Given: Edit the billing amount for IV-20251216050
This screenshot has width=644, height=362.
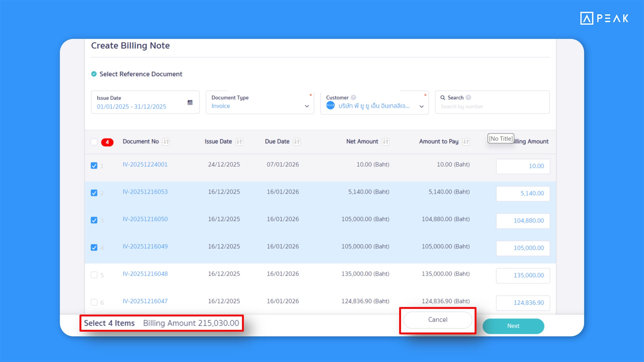Looking at the screenshot, I should coord(523,221).
